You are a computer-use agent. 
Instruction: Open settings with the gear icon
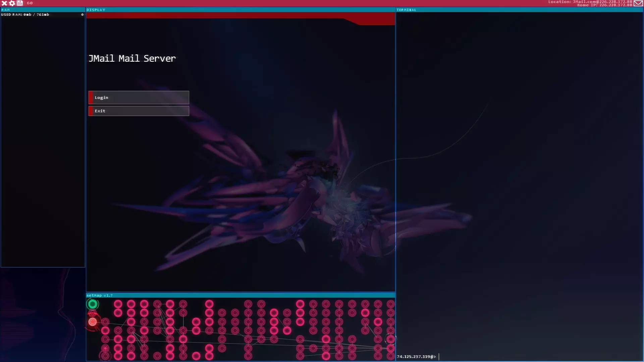point(12,3)
